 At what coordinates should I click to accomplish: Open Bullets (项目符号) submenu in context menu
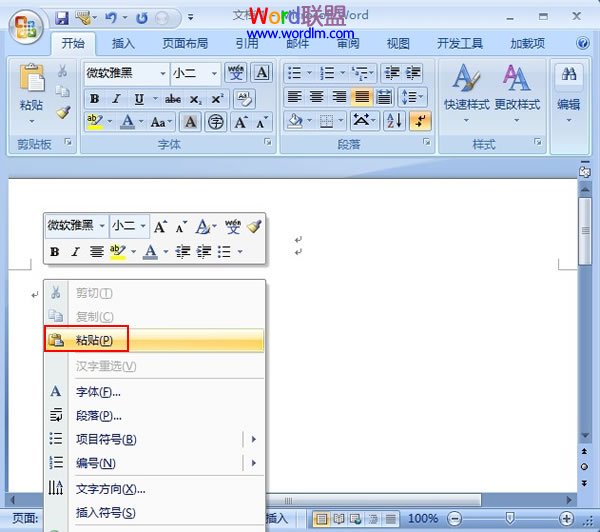[154, 439]
